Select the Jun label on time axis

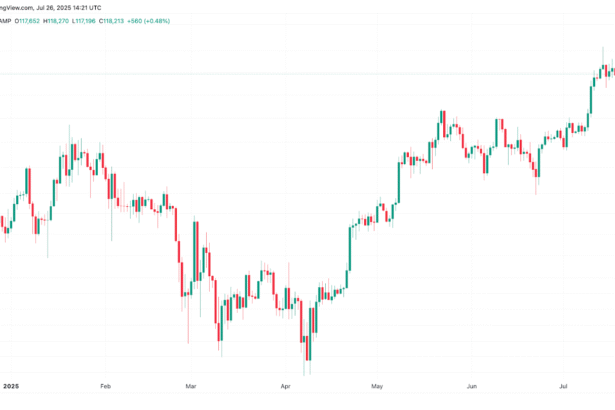point(471,383)
